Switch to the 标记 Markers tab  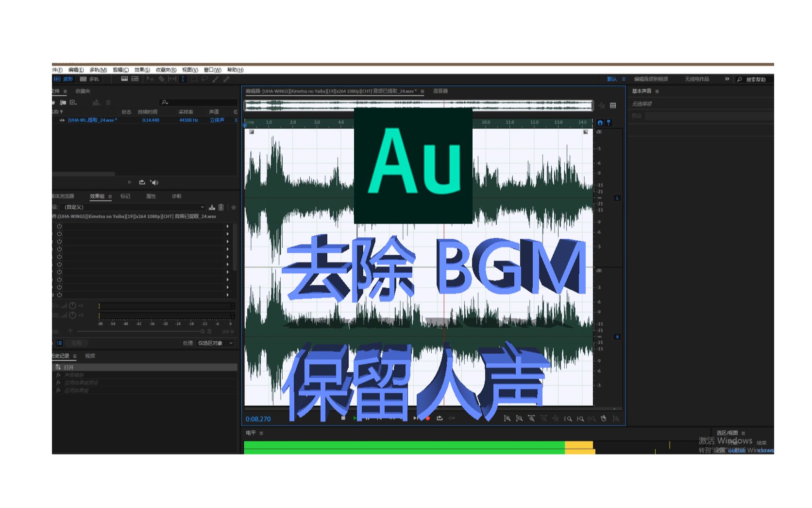(x=125, y=196)
